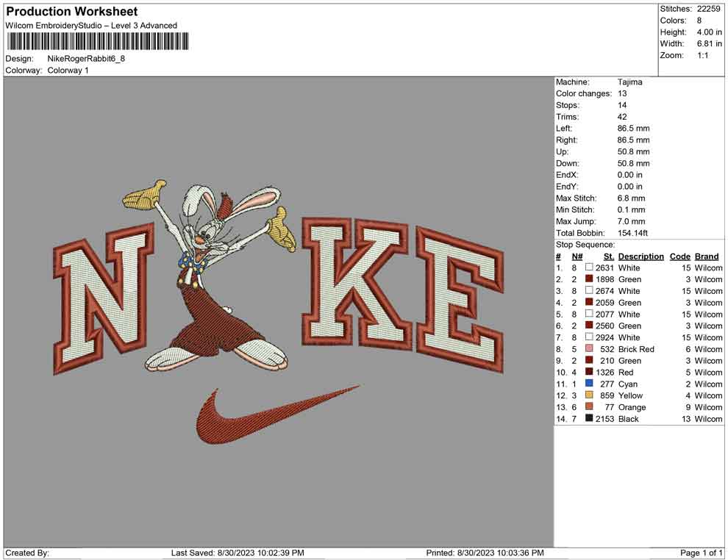The image size is (728, 560).
Task: Click the Stop Sequence label
Action: coord(585,245)
